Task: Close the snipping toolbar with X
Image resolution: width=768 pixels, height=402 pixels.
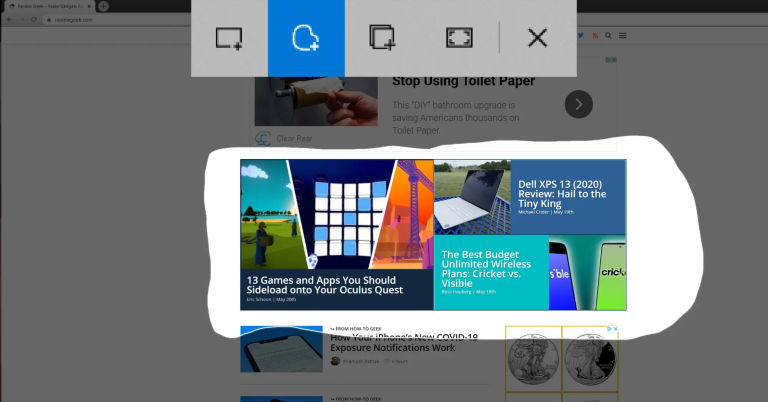Action: (x=537, y=38)
